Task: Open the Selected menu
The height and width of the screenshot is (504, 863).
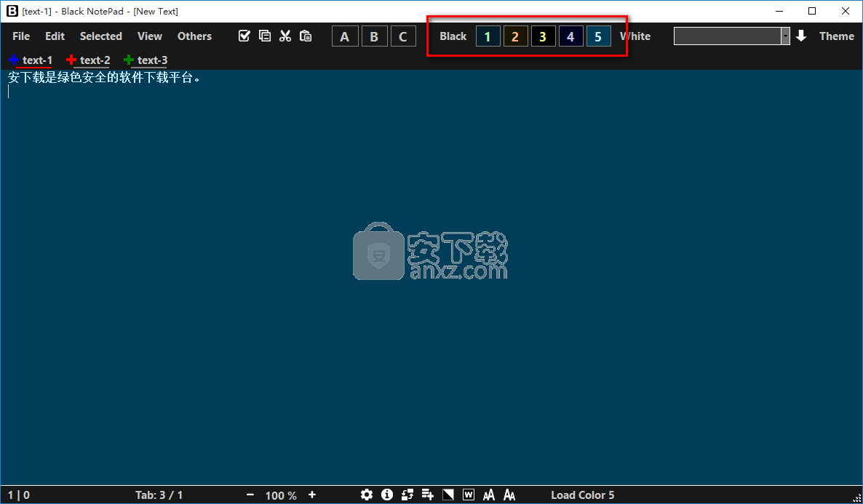Action: (x=100, y=36)
